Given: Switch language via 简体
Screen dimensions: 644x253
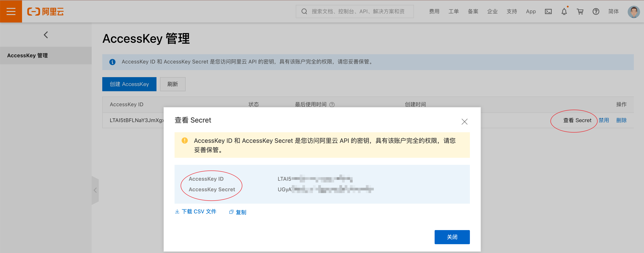Looking at the screenshot, I should click(613, 11).
